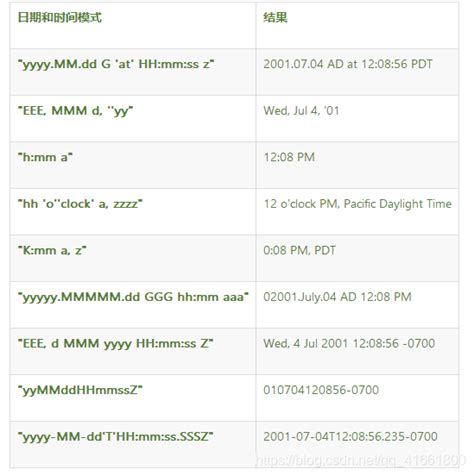The height and width of the screenshot is (476, 474).
Task: Select the "yyyy.MM.dd G 'at' HH:mm:ss z" pattern
Action: (x=116, y=64)
